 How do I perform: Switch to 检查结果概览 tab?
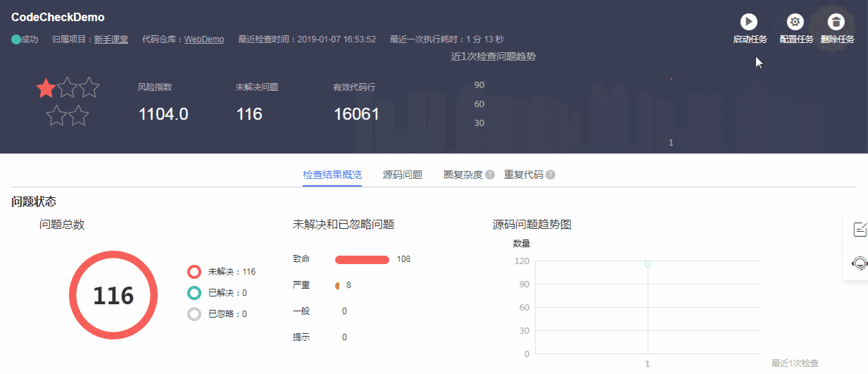click(x=332, y=175)
